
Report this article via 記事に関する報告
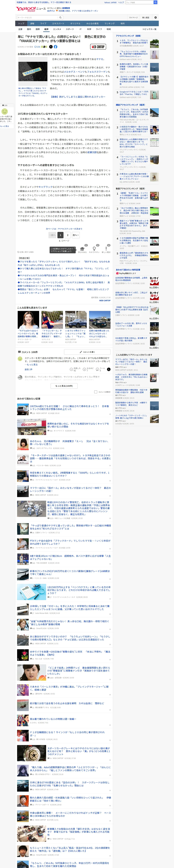coord(26,252)
